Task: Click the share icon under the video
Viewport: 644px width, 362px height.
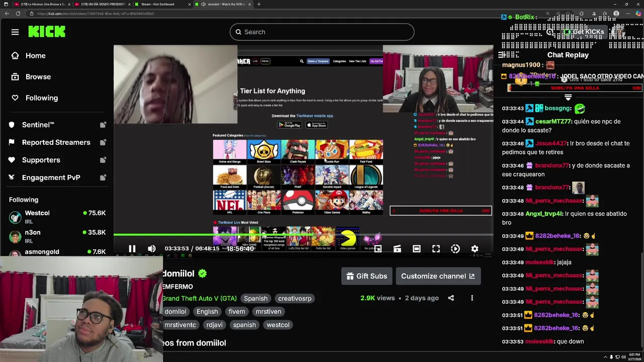Action: (451, 298)
